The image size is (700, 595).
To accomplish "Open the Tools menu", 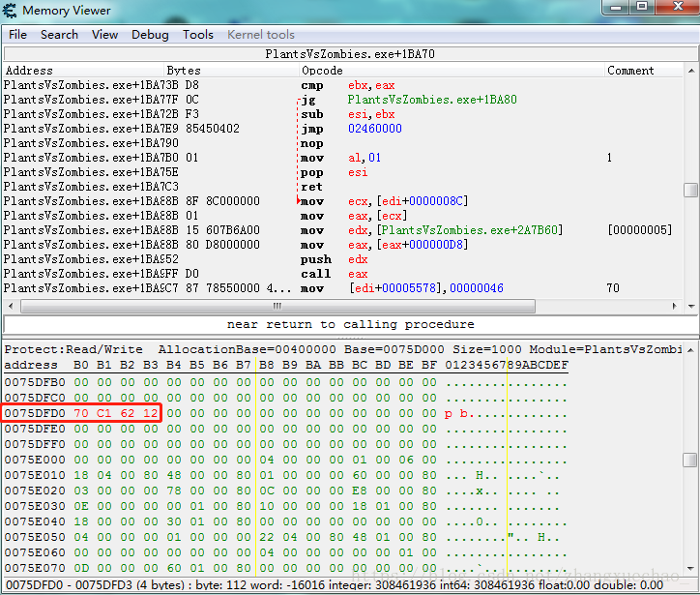I will 198,35.
